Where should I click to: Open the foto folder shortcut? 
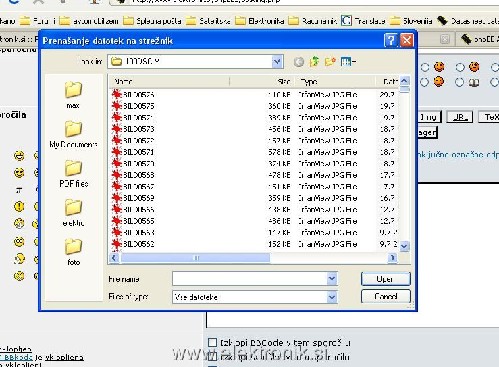(x=73, y=252)
